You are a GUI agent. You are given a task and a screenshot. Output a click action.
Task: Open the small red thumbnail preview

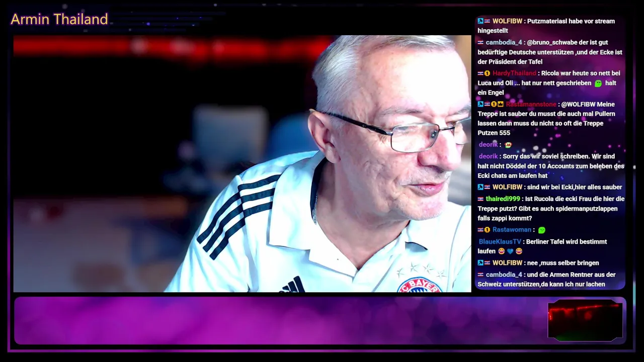point(585,320)
